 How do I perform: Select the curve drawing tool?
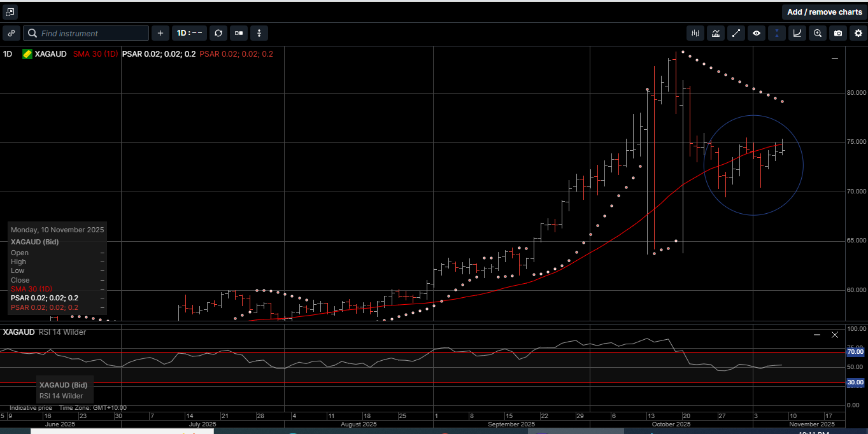[x=797, y=32]
